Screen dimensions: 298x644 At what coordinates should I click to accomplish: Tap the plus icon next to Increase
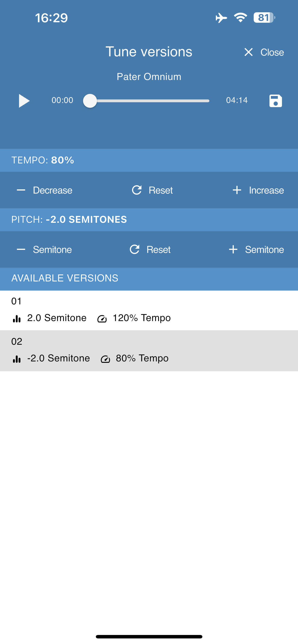(x=237, y=190)
